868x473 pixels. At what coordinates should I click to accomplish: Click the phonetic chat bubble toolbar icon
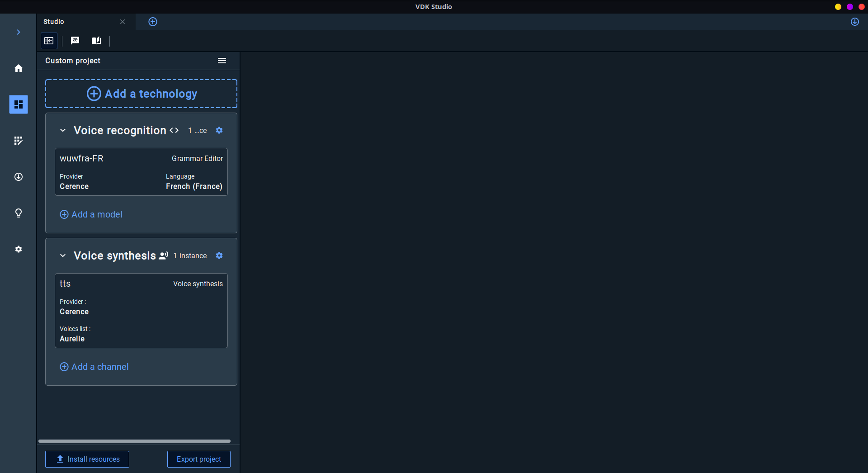point(75,41)
